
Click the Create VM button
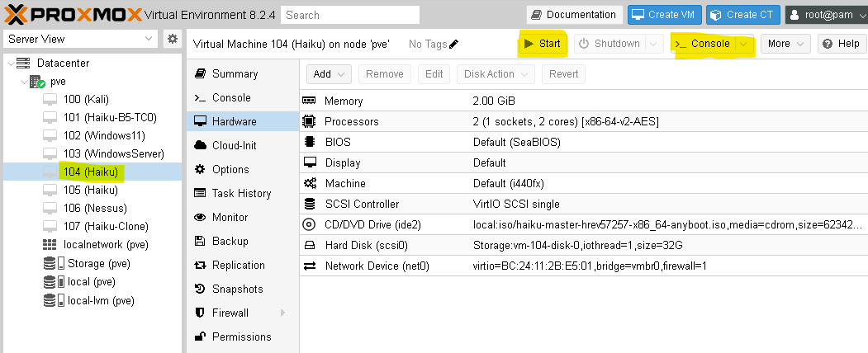[x=664, y=15]
